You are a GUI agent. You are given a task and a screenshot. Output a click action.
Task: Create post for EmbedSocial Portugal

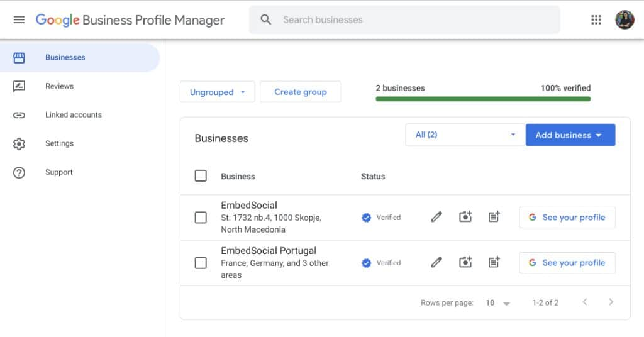(494, 263)
